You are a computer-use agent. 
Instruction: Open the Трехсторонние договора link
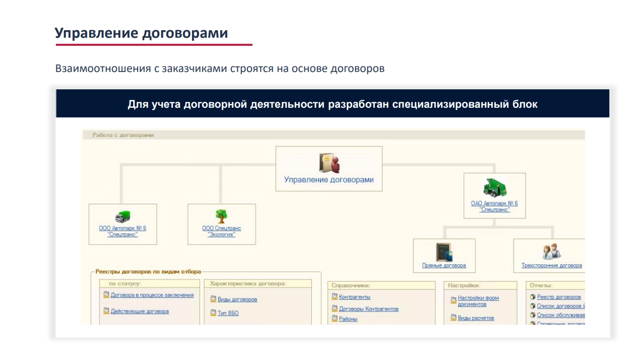(x=551, y=265)
